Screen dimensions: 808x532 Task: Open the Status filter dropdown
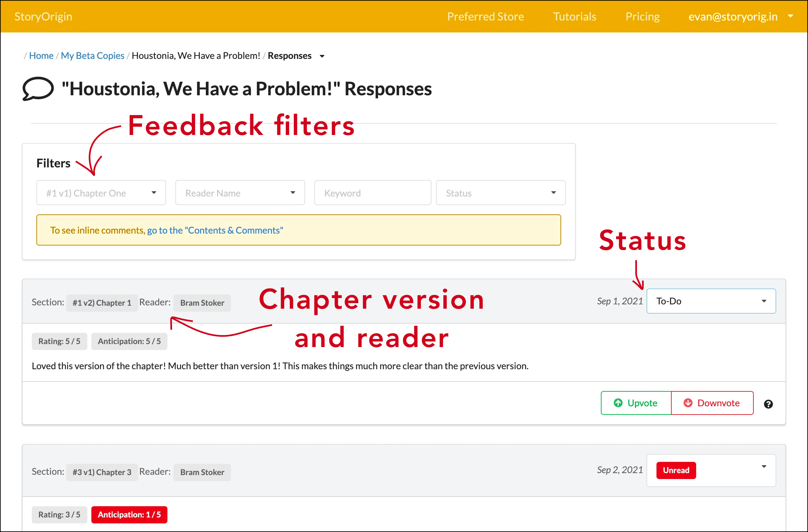pyautogui.click(x=500, y=193)
